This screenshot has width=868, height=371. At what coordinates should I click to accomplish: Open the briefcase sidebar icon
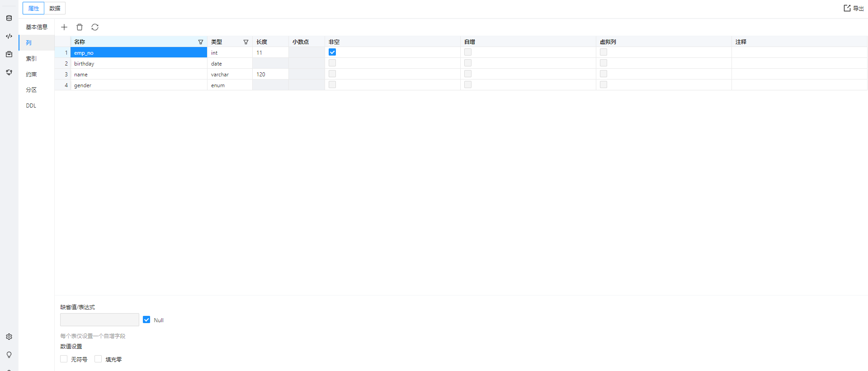tap(9, 54)
